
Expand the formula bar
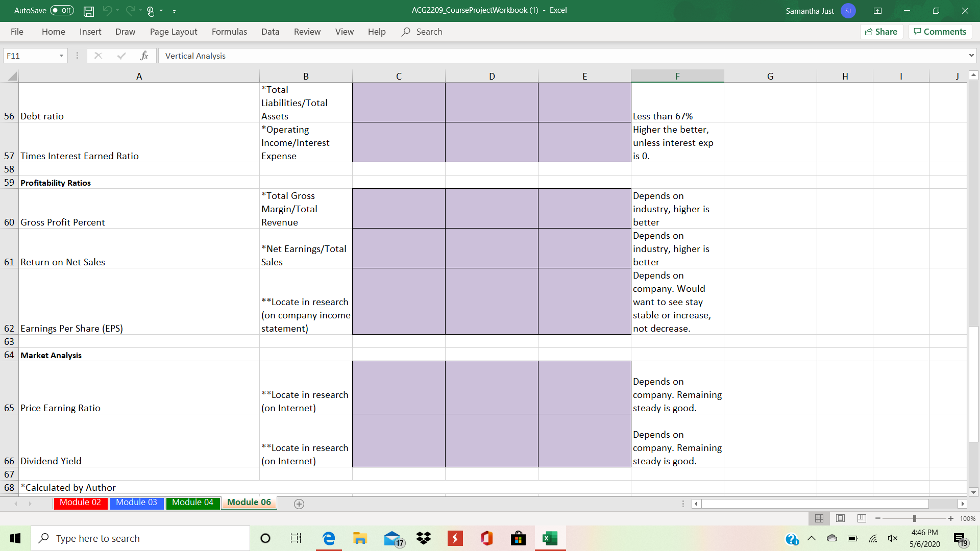[x=971, y=56]
